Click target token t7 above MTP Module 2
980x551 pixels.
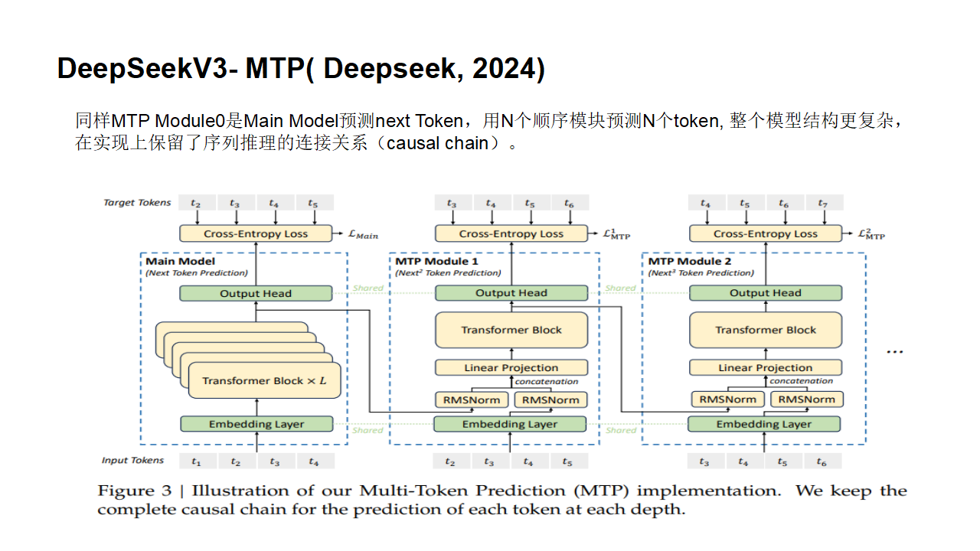[823, 203]
